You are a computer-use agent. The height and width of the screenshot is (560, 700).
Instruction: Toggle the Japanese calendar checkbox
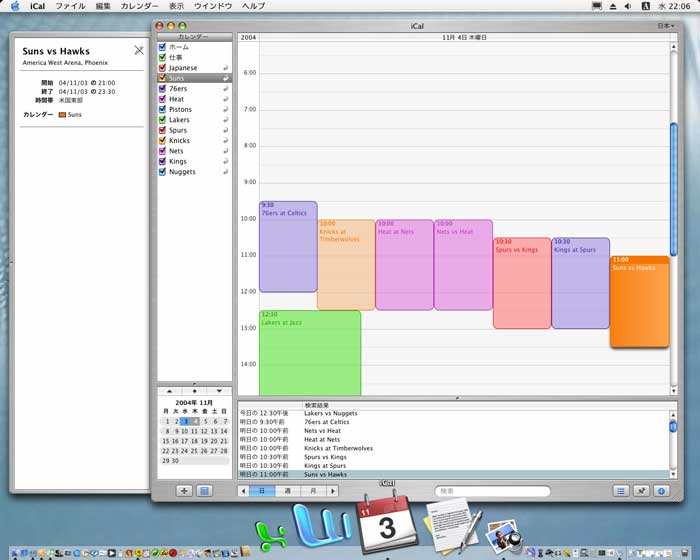click(162, 68)
